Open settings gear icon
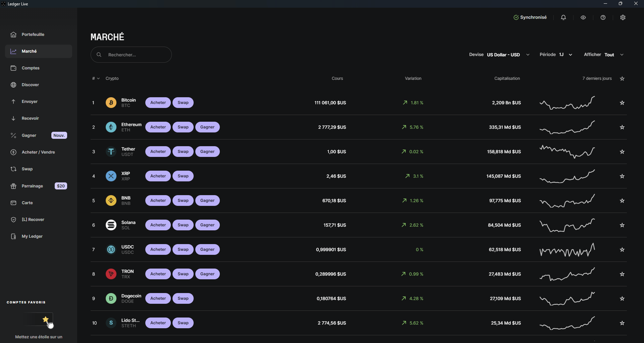The image size is (644, 343). coord(623,17)
